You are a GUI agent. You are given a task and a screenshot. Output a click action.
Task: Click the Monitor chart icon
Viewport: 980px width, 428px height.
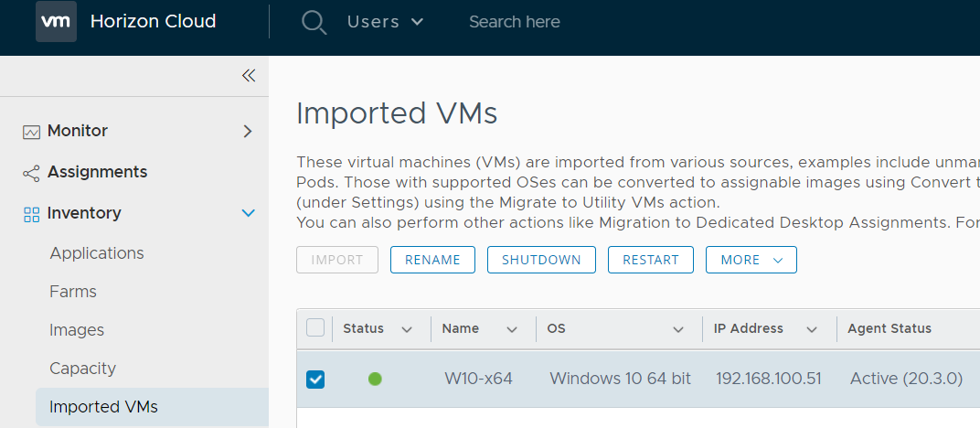31,132
